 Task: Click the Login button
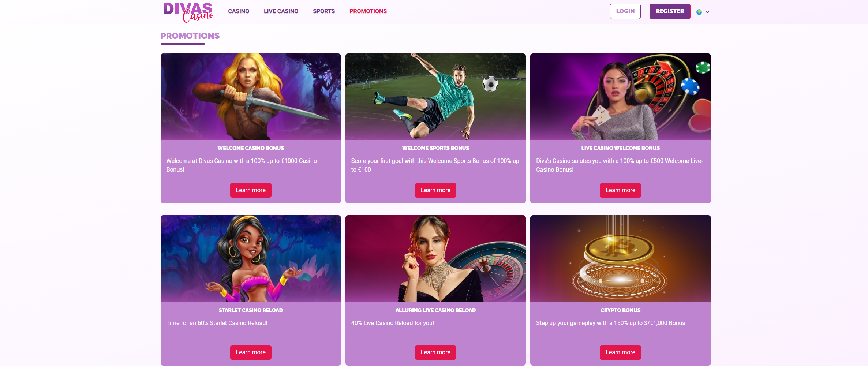625,11
